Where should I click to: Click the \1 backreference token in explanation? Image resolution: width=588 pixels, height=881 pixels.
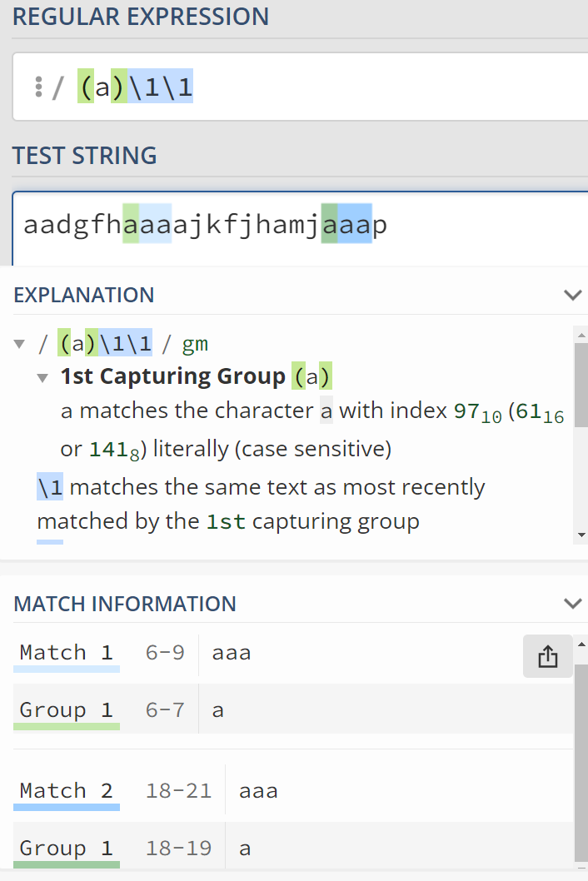(x=50, y=487)
